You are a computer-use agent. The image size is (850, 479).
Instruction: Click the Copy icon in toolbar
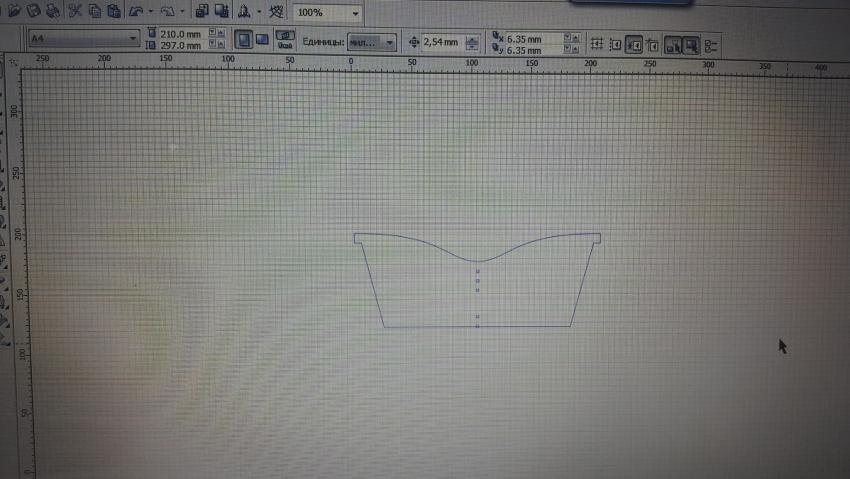coord(95,12)
